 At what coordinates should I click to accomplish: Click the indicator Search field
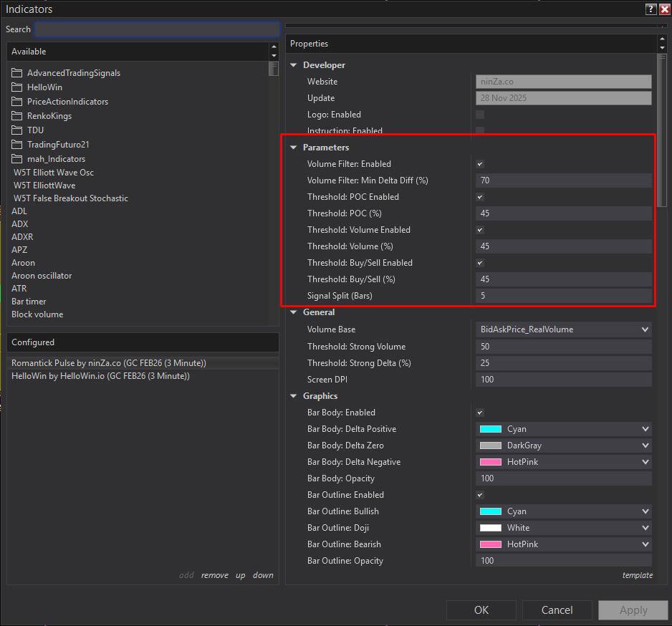[x=157, y=29]
